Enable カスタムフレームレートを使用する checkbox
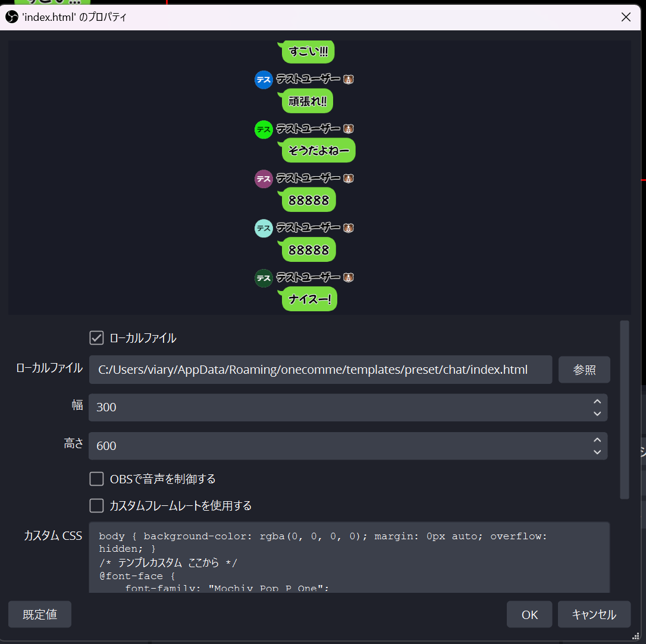This screenshot has height=644, width=646. tap(96, 506)
